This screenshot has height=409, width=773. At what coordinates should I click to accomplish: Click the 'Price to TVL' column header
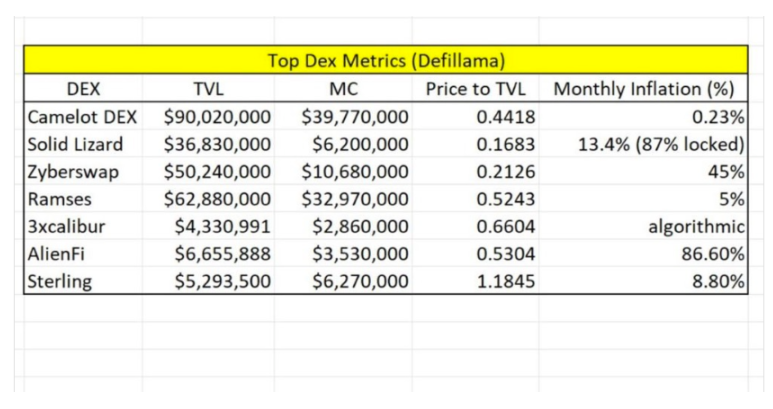[x=476, y=89]
